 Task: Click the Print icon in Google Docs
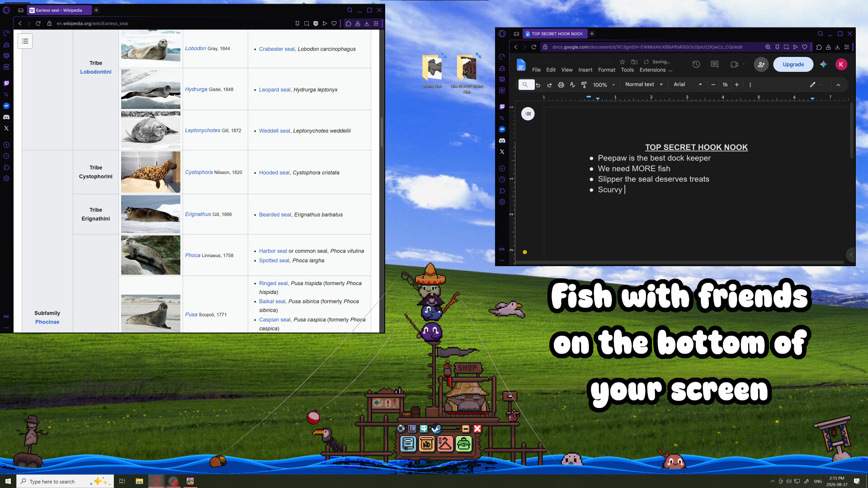point(561,85)
